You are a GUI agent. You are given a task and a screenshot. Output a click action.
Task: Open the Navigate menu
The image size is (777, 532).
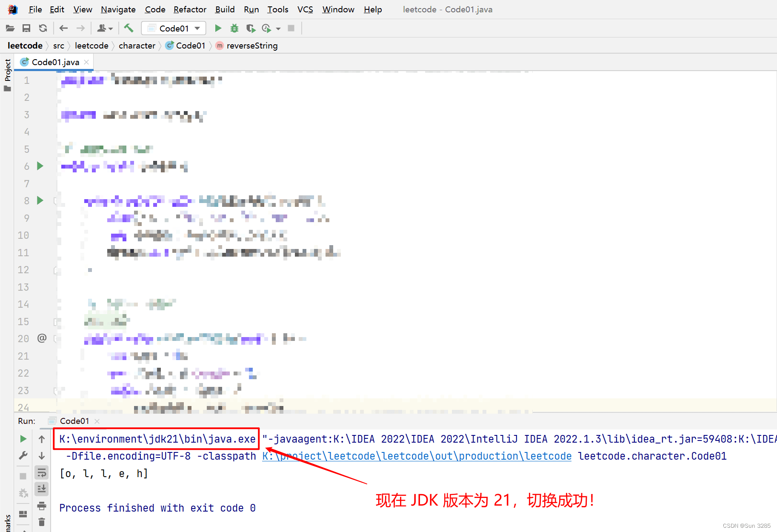pos(118,9)
